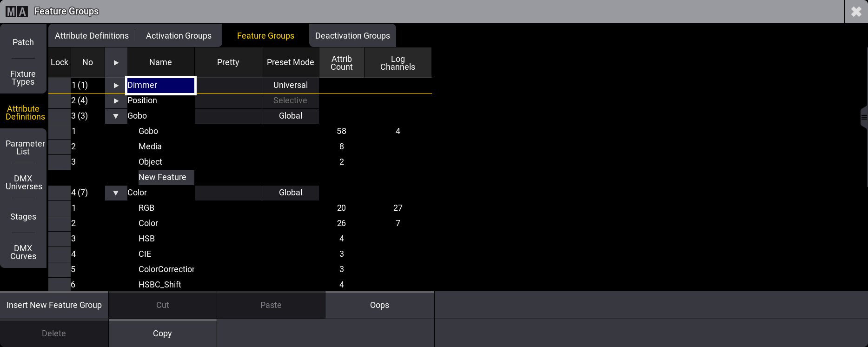Toggle lock cell for Color group row
The image size is (868, 347).
(59, 193)
